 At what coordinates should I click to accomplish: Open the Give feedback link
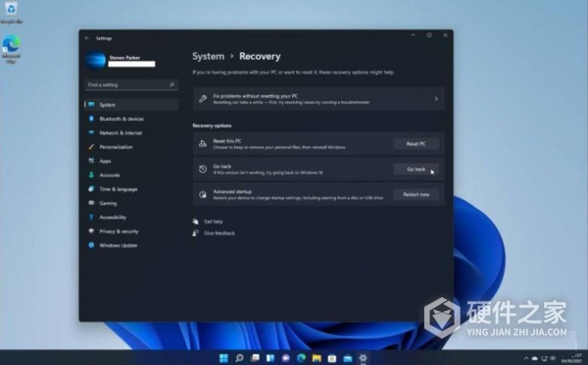[220, 234]
